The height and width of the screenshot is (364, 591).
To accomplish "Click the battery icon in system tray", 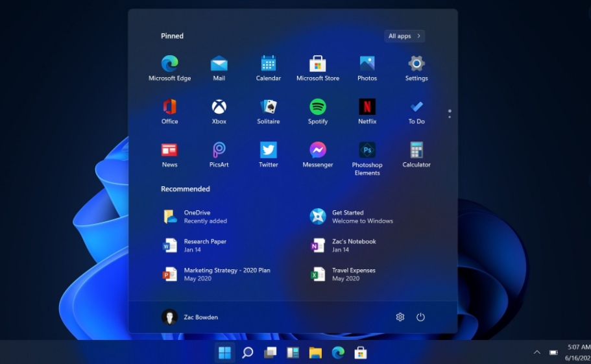I will (x=553, y=352).
